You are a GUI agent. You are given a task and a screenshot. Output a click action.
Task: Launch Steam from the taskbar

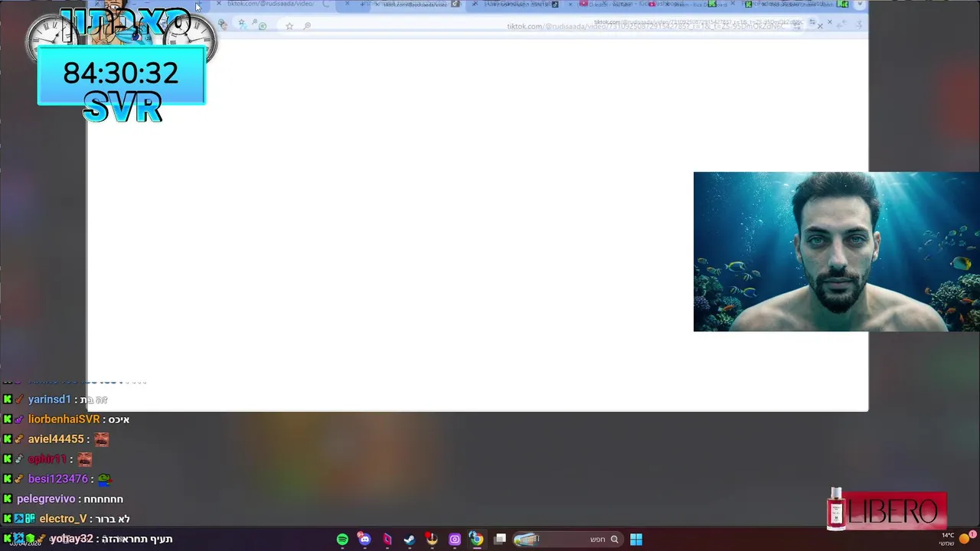pyautogui.click(x=410, y=540)
